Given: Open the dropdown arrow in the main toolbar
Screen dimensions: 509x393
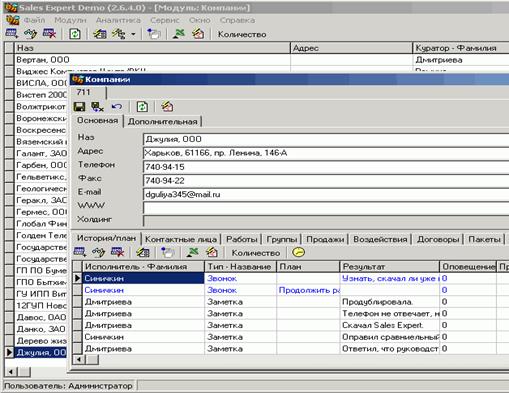Looking at the screenshot, I should click(133, 34).
